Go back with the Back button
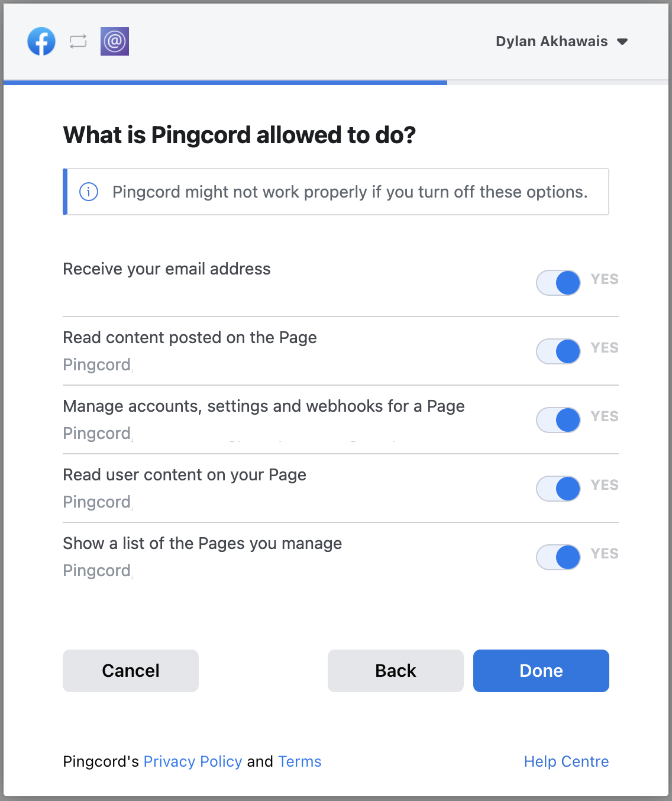This screenshot has width=672, height=801. (x=396, y=671)
